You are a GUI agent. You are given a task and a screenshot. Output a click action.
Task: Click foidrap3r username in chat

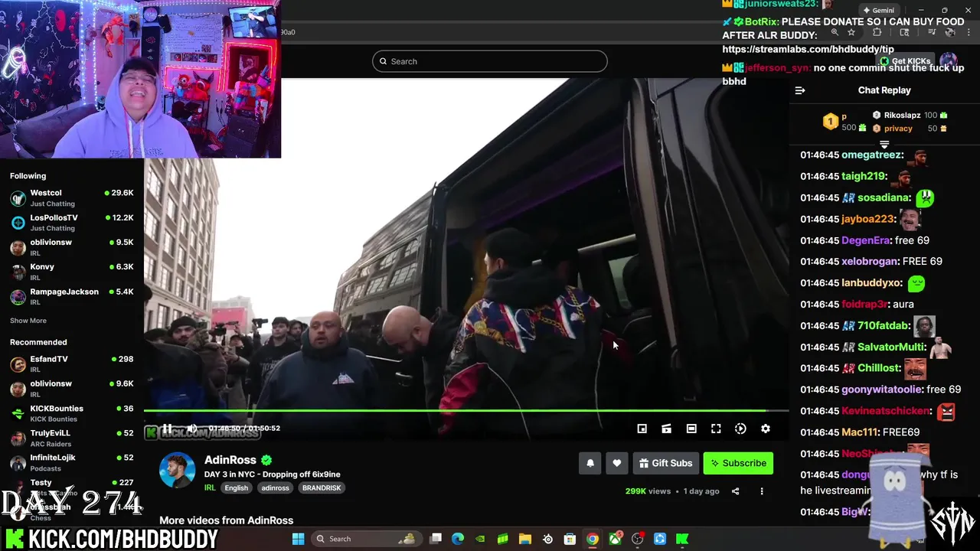tap(864, 304)
